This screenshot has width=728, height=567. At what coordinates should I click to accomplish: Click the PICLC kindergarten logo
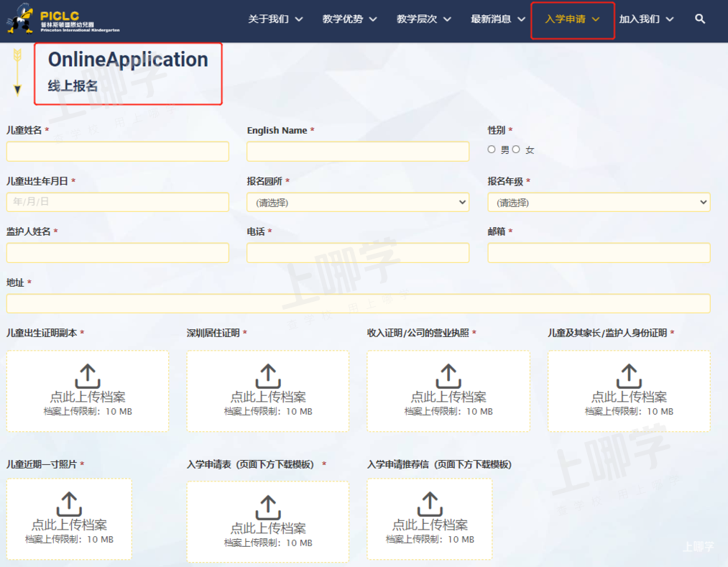coord(63,20)
